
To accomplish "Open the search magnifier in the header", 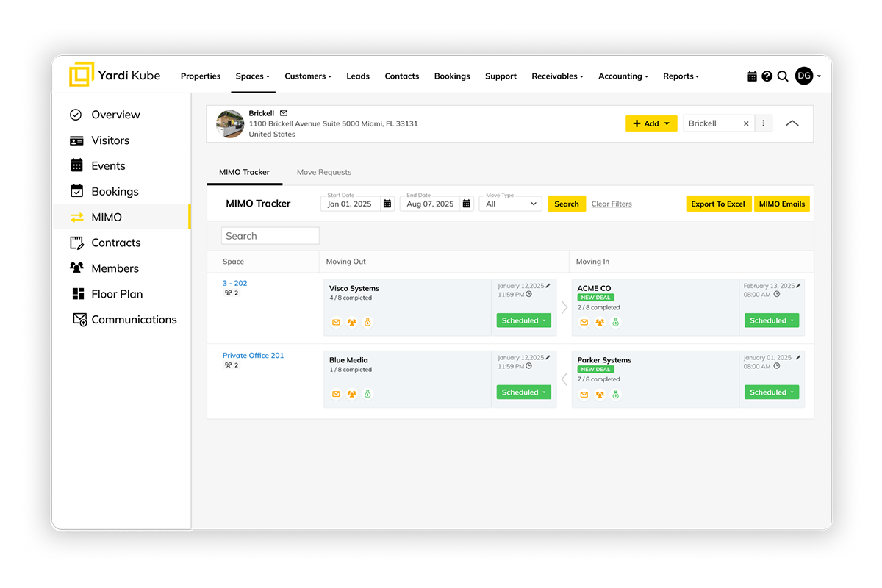I will 783,76.
